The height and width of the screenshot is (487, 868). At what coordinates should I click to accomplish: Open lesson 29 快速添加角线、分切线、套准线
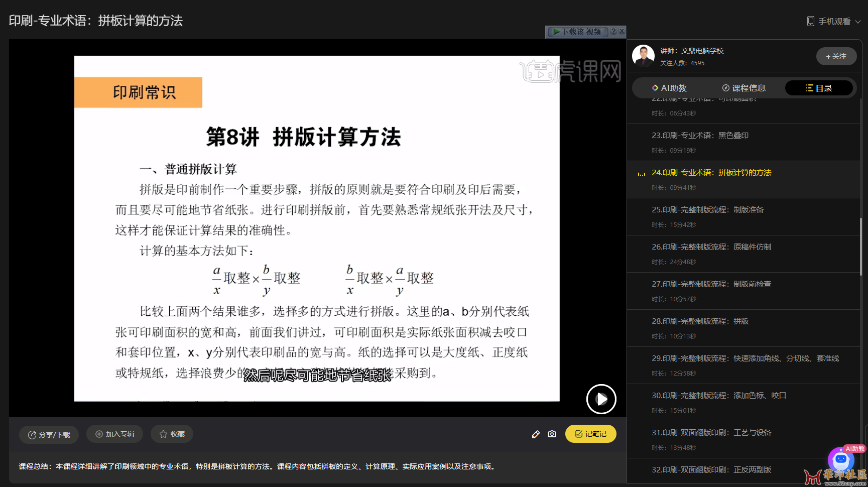click(744, 365)
